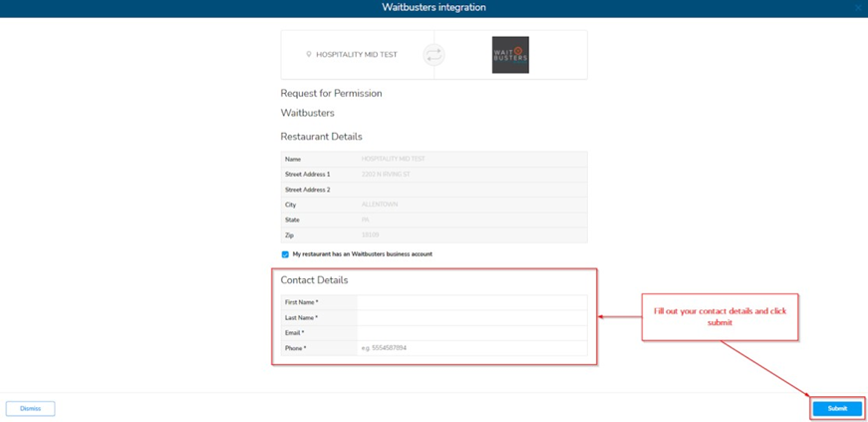
Task: Click the Zip value 18109
Action: coord(370,235)
